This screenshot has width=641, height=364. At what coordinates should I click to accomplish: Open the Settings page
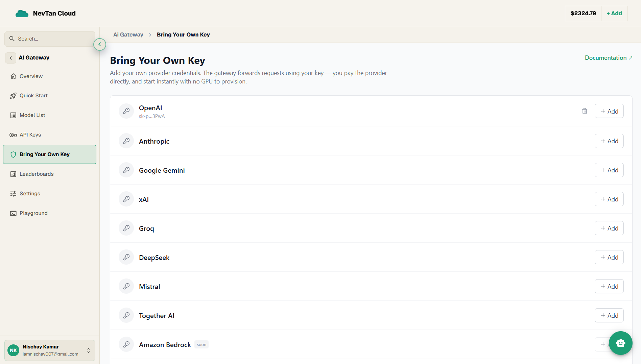(50, 194)
